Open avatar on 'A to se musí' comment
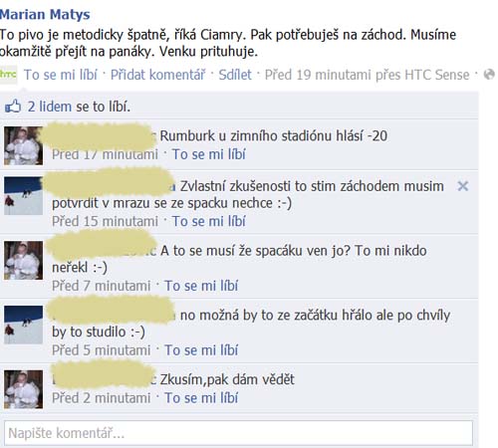Screen dimensions: 498x448 point(23,260)
